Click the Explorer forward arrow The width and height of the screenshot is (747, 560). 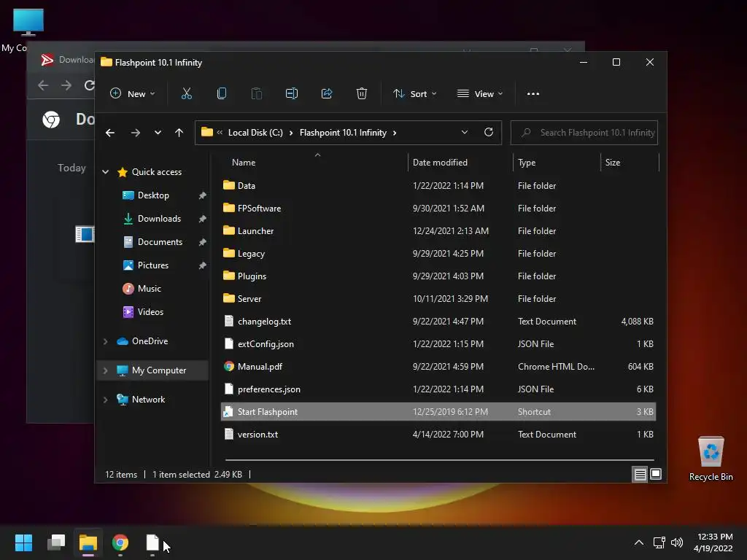click(135, 133)
